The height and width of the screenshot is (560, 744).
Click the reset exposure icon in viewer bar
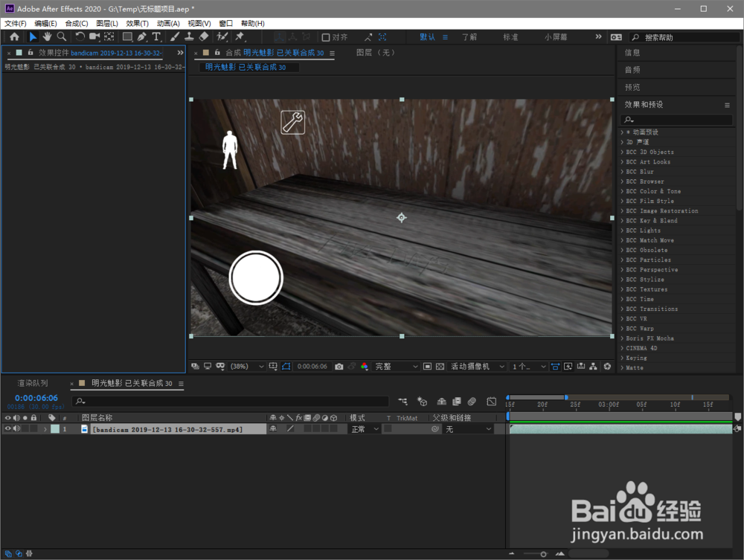tap(607, 367)
